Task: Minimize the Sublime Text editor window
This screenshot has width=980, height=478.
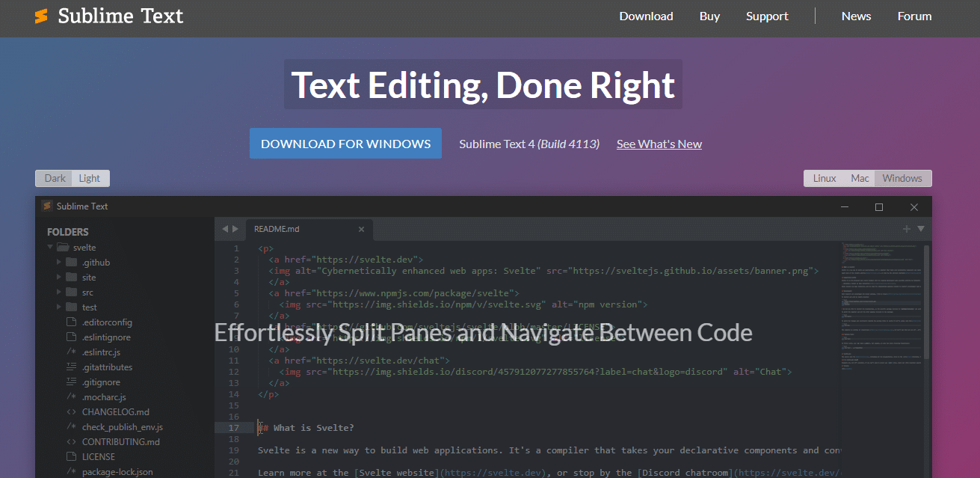Action: 844,206
